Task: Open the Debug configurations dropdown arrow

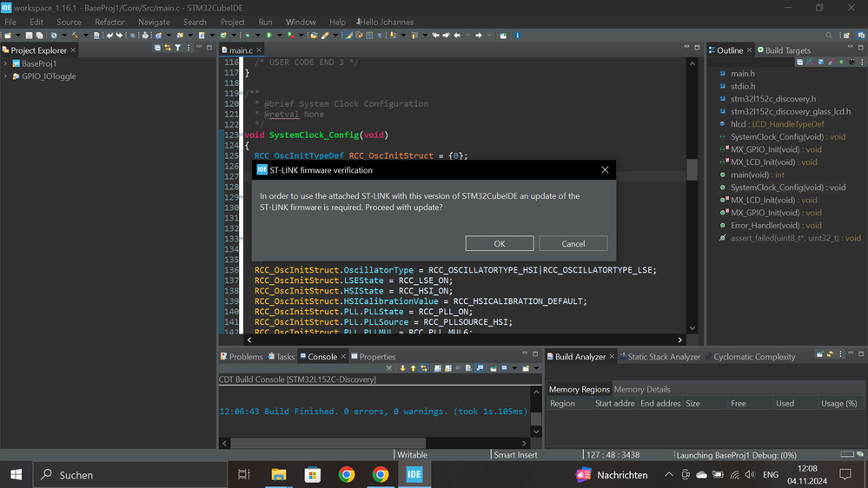Action: click(x=258, y=36)
